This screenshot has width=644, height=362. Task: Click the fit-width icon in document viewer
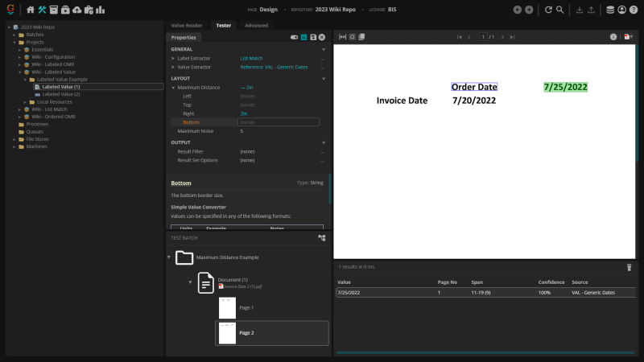tap(343, 37)
